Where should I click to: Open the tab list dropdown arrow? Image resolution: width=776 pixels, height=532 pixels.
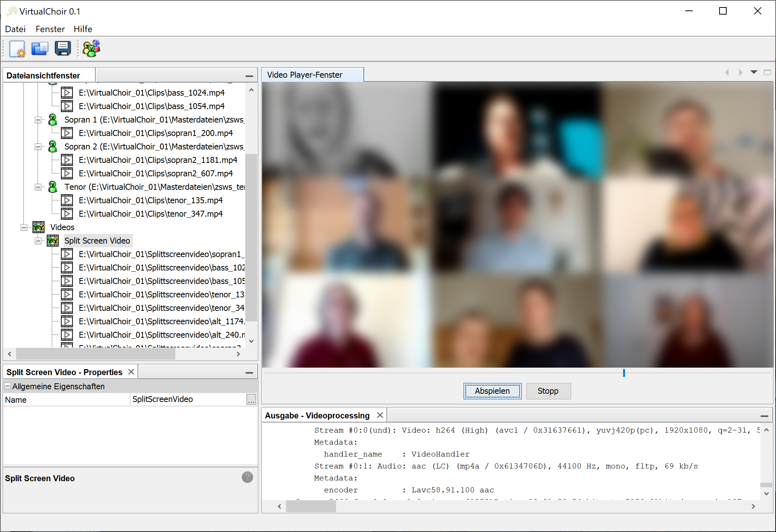point(754,72)
